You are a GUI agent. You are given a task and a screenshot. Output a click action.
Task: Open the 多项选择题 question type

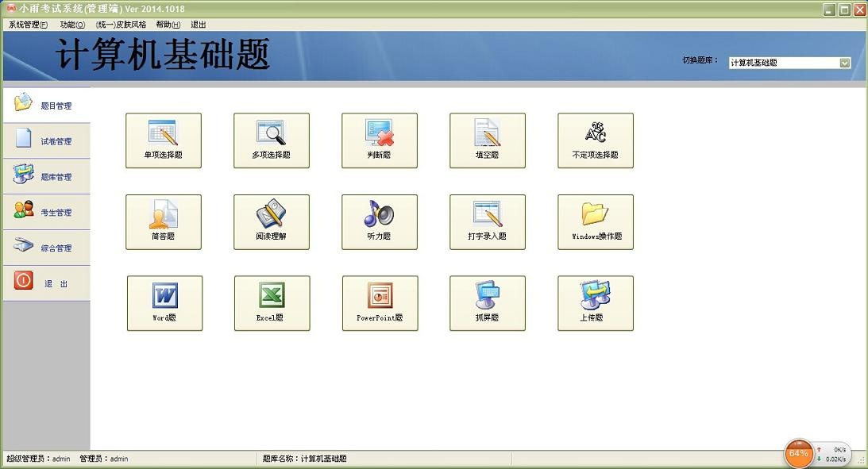point(272,140)
